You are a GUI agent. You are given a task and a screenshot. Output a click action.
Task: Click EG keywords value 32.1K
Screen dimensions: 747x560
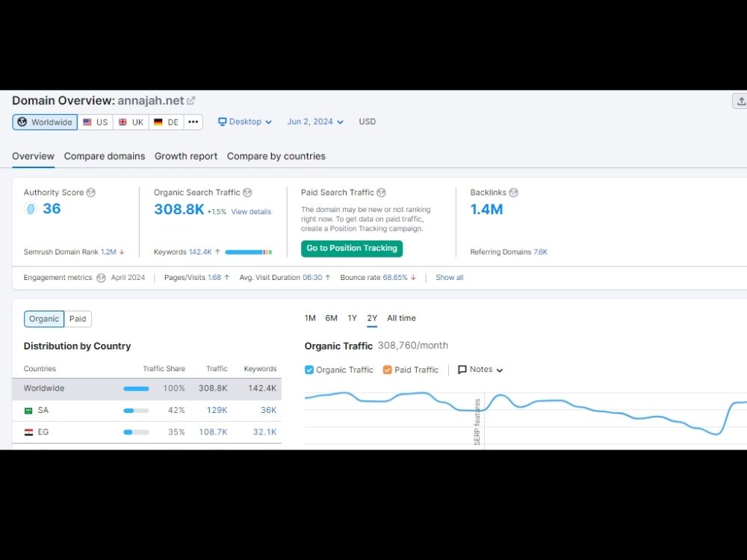[264, 432]
